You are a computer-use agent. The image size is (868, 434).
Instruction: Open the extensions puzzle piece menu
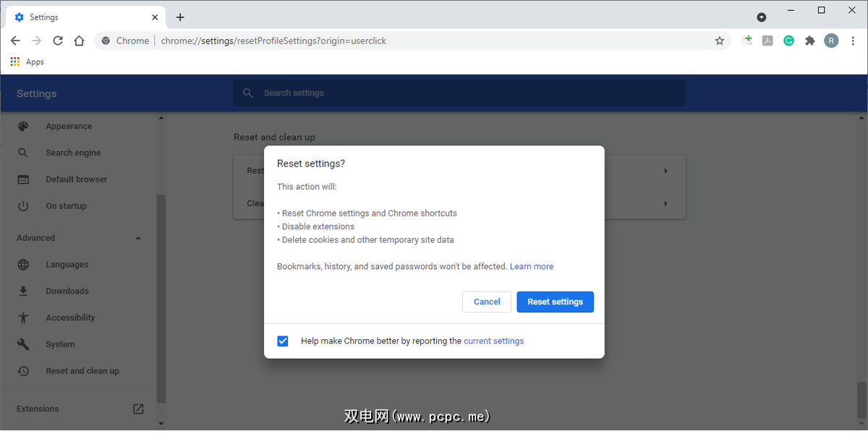point(810,41)
